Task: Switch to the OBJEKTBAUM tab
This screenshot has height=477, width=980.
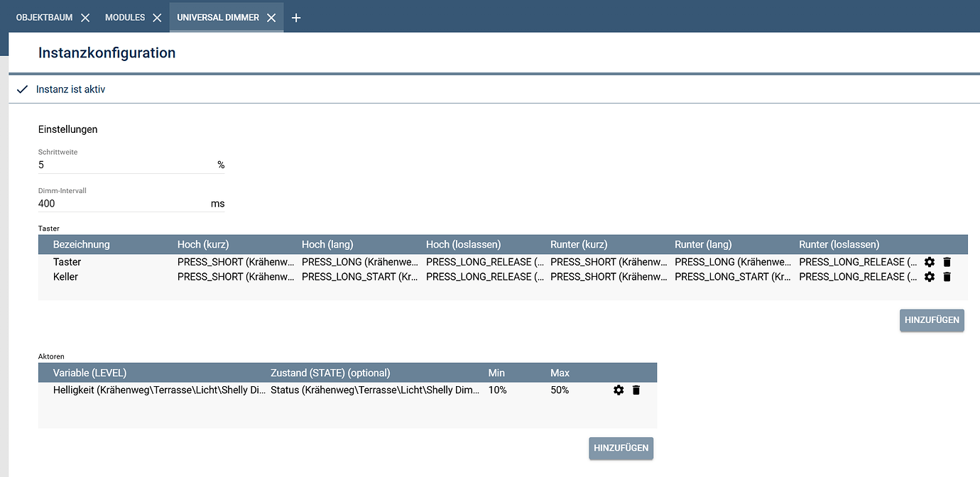Action: [x=44, y=17]
